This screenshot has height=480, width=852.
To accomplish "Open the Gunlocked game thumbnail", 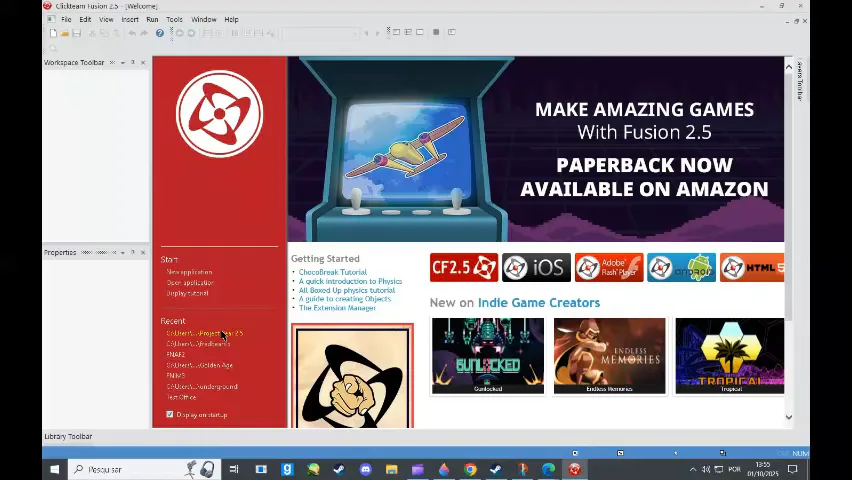I will point(488,356).
